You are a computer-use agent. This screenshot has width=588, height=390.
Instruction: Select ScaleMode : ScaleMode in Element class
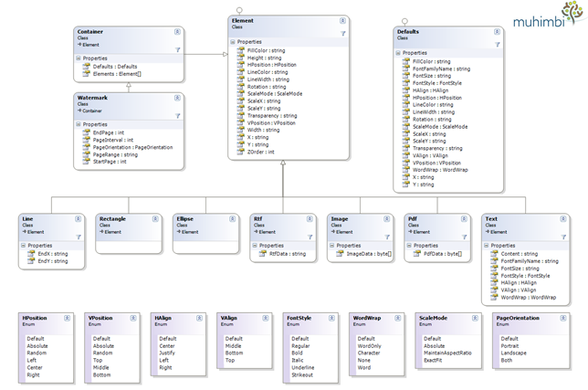click(275, 94)
